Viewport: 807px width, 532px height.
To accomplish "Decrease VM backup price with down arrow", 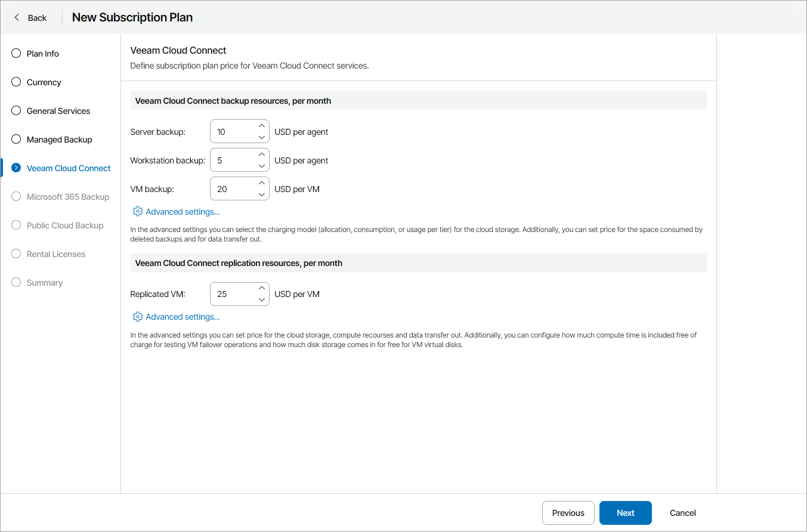I will click(x=262, y=194).
